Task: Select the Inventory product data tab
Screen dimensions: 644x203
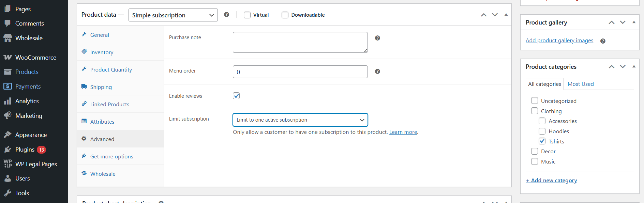Action: pyautogui.click(x=102, y=52)
